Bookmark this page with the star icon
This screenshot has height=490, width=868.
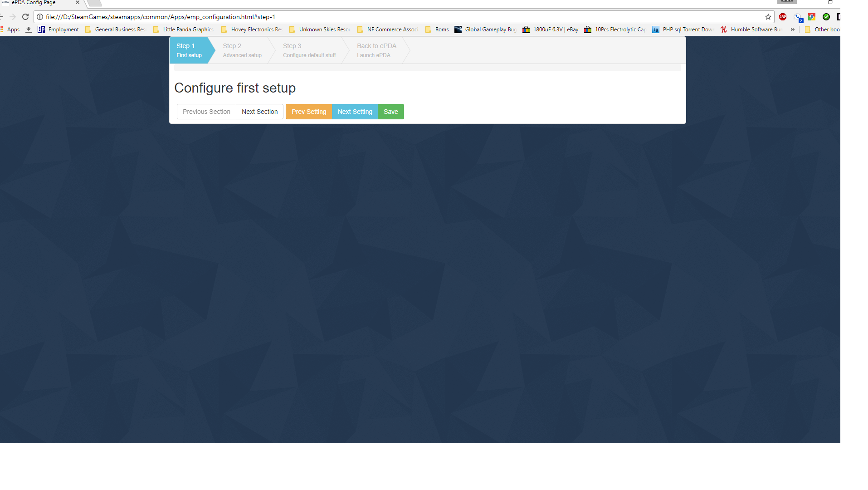pyautogui.click(x=768, y=17)
